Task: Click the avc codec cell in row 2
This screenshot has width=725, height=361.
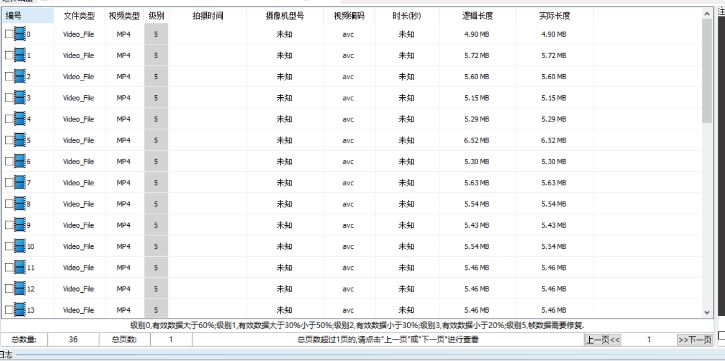Action: click(x=348, y=77)
